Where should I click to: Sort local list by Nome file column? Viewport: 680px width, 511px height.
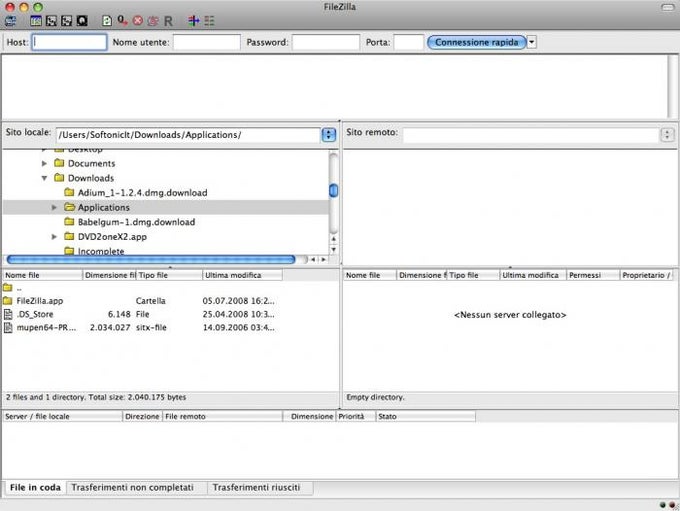coord(42,275)
